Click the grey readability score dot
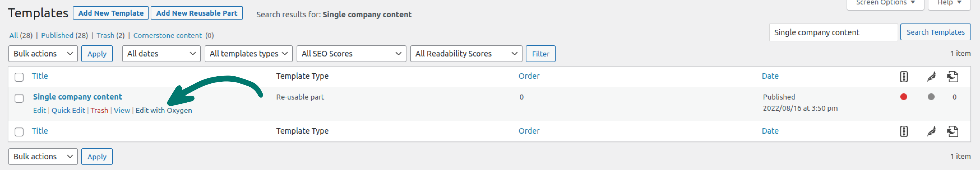Screen dimensions: 980x170 tap(931, 97)
